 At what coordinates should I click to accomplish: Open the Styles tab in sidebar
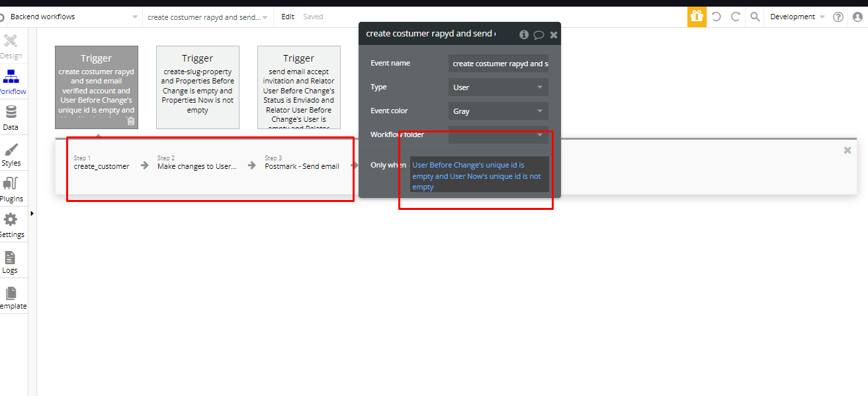(x=11, y=154)
